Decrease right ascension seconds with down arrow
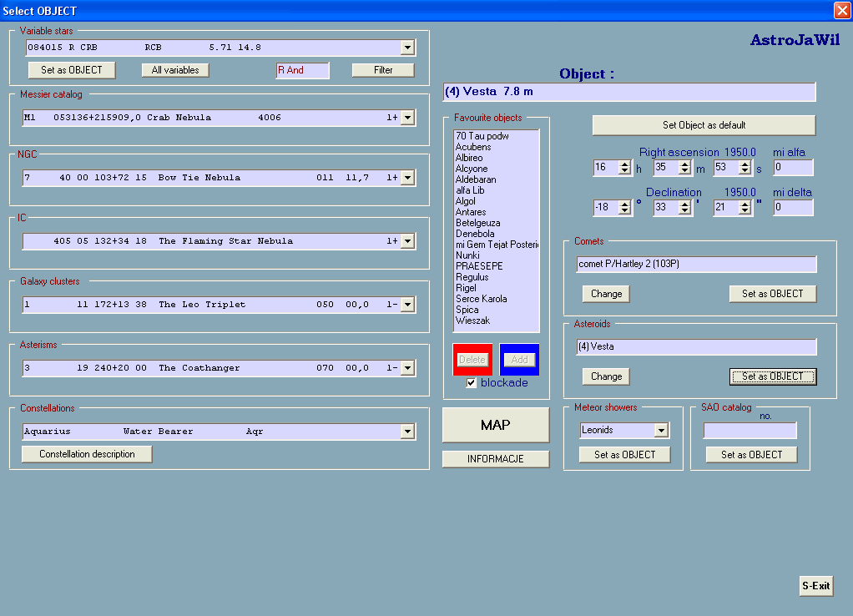The width and height of the screenshot is (853, 616). (744, 171)
